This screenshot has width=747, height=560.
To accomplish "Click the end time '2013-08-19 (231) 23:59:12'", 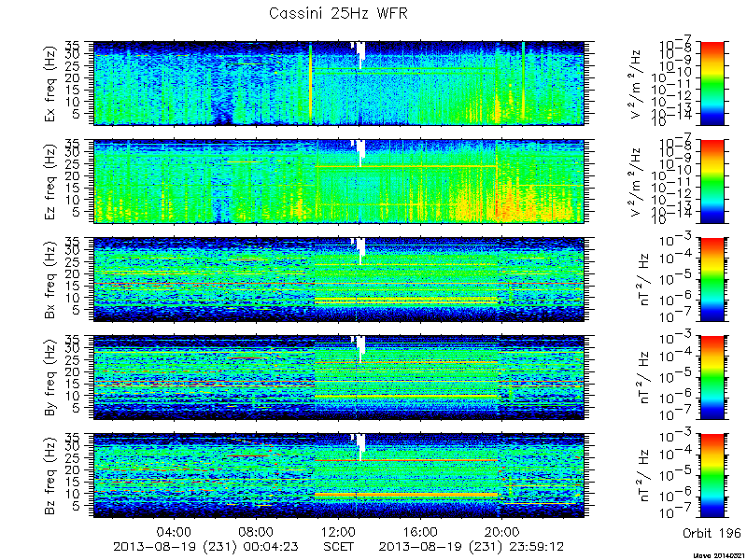I will point(472,547).
